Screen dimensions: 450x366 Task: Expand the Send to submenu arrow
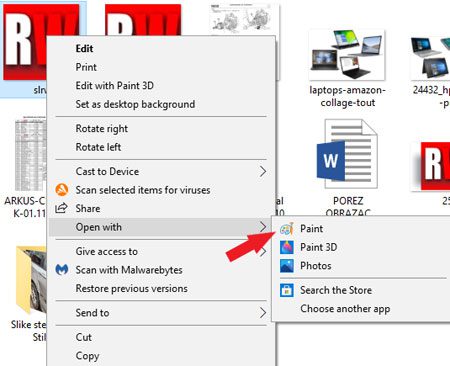tap(263, 313)
